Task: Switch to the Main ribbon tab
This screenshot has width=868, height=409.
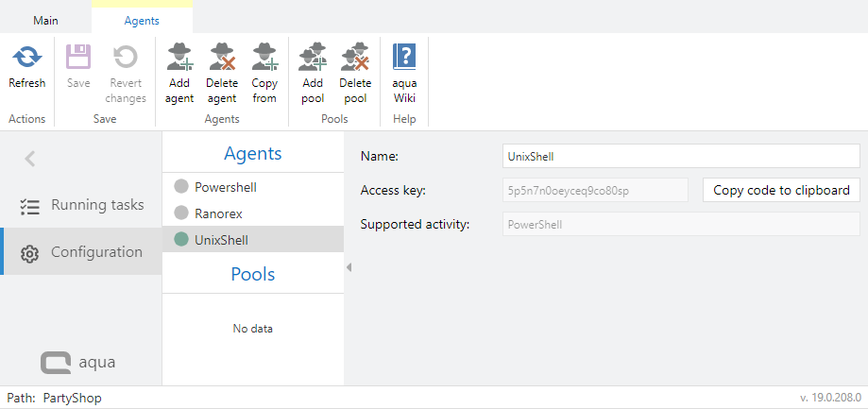Action: click(45, 20)
